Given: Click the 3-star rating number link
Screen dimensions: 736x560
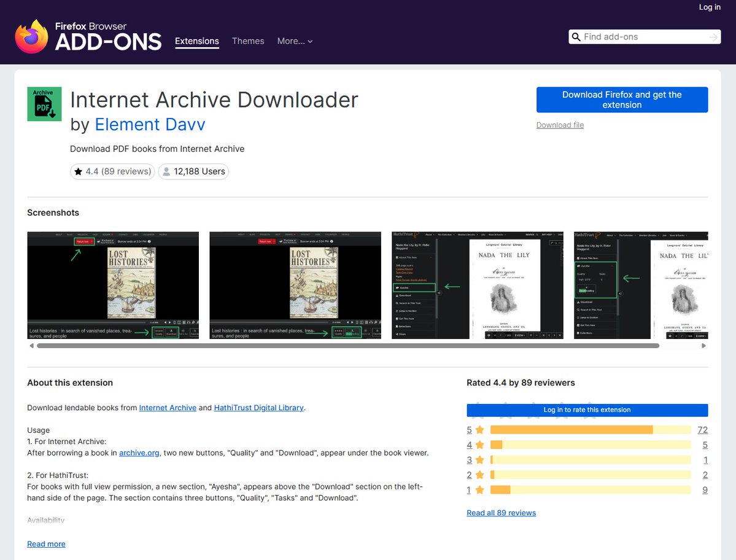Looking at the screenshot, I should 470,460.
